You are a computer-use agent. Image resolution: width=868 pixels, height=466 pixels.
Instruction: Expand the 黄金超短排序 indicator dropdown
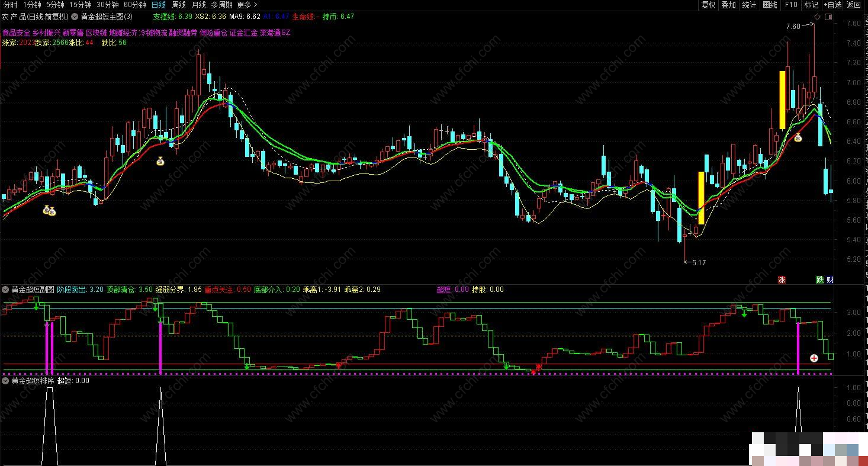[5, 381]
